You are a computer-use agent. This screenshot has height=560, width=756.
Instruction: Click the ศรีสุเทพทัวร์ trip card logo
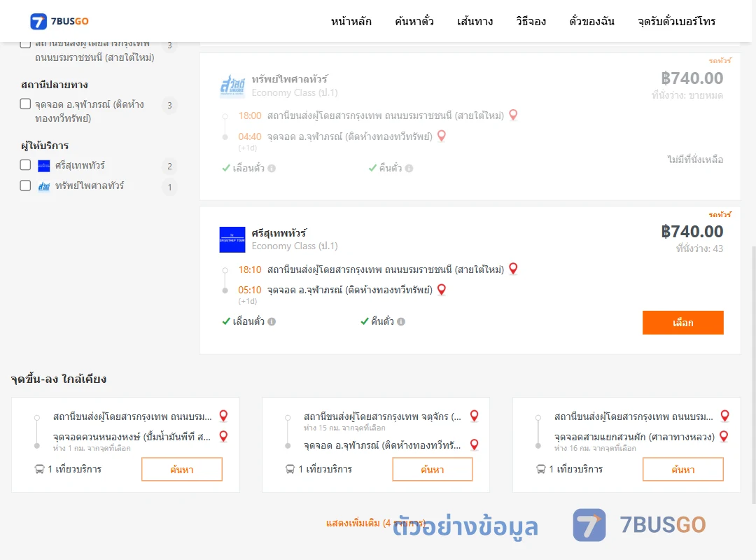(232, 239)
